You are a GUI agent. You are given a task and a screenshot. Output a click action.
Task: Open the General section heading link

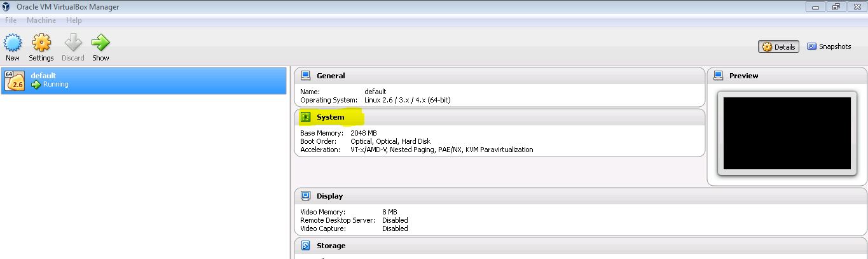[x=331, y=76]
